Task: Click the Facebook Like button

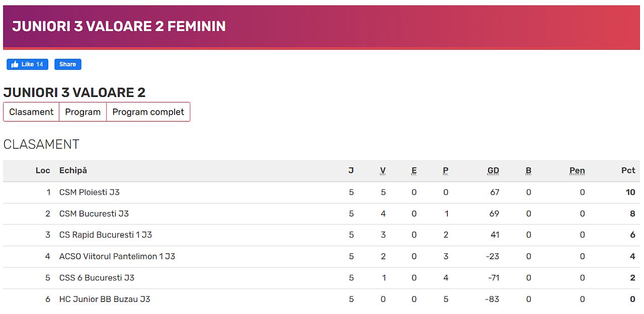Action: (x=28, y=64)
